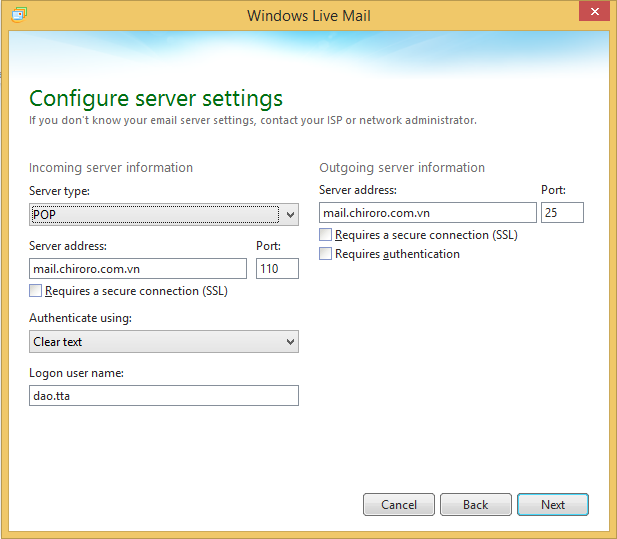
Task: Go back with the Back button
Action: (475, 505)
